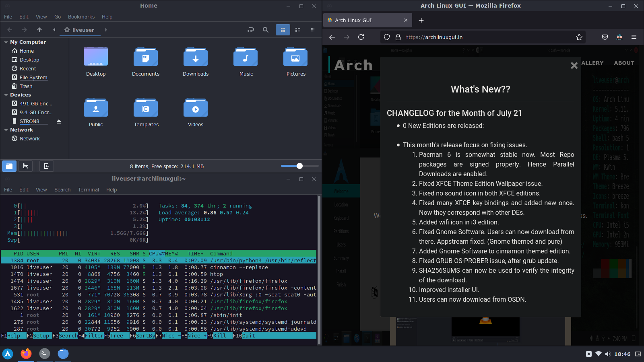Go back in Firefox
Screen dimensions: 644x362
332,37
